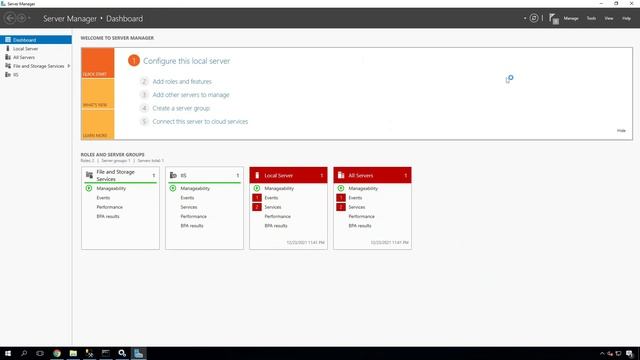Switch to Server Manager taskbar button

click(138, 353)
